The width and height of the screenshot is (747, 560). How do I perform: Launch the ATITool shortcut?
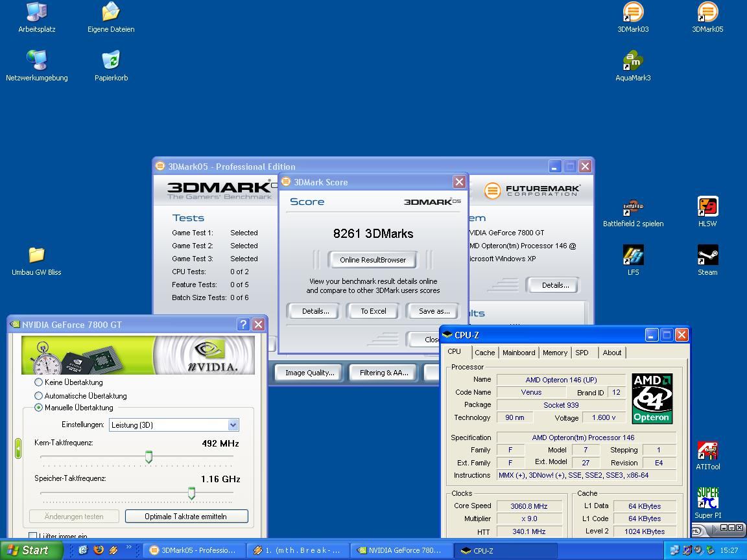click(707, 456)
